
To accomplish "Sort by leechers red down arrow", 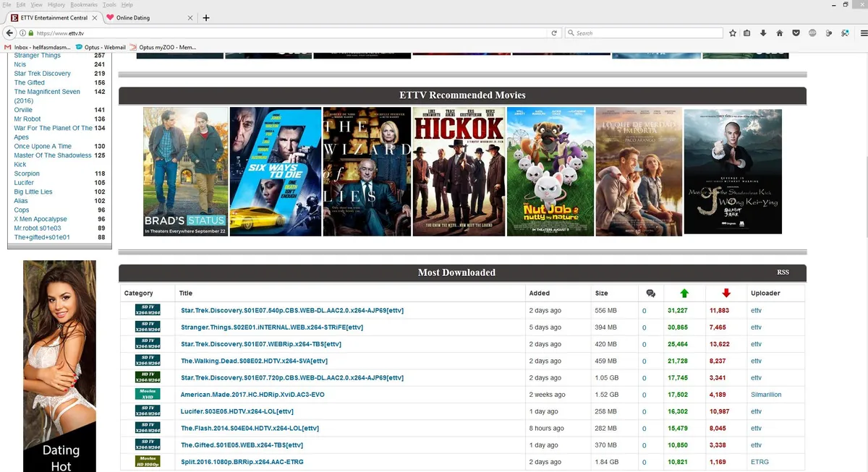I will (x=726, y=293).
